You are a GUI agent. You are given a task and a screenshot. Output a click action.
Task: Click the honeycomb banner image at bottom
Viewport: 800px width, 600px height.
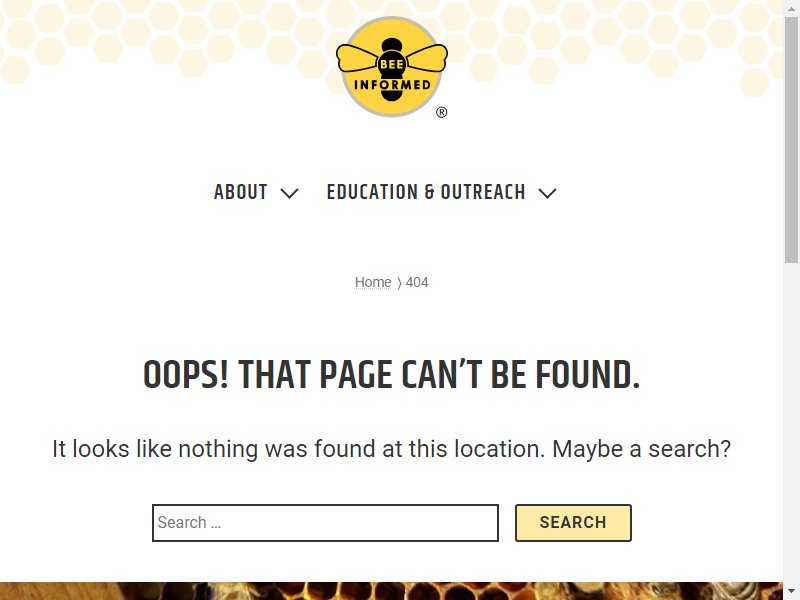tap(391, 591)
